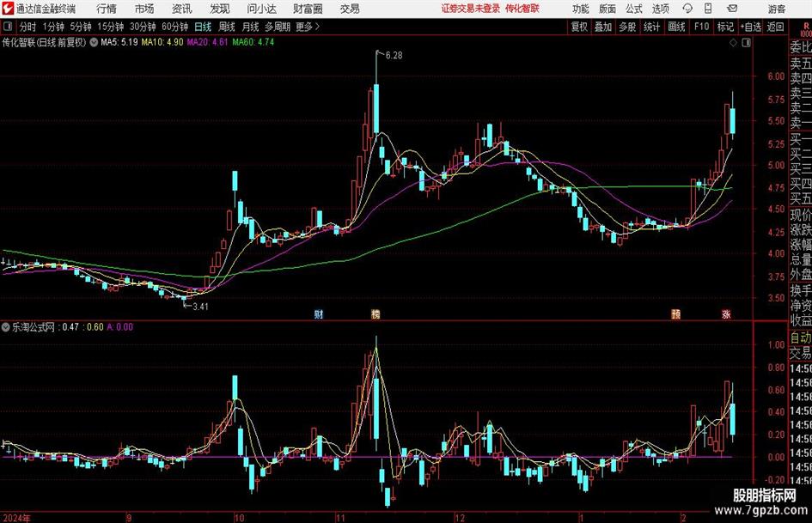The image size is (812, 523).
Task: Click the 多股 toolbar button
Action: click(x=627, y=27)
